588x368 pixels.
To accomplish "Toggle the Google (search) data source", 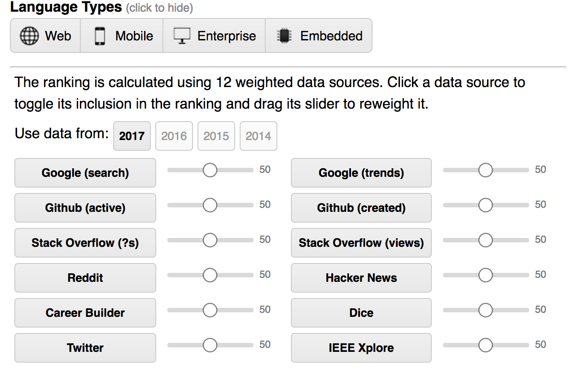I will (85, 173).
